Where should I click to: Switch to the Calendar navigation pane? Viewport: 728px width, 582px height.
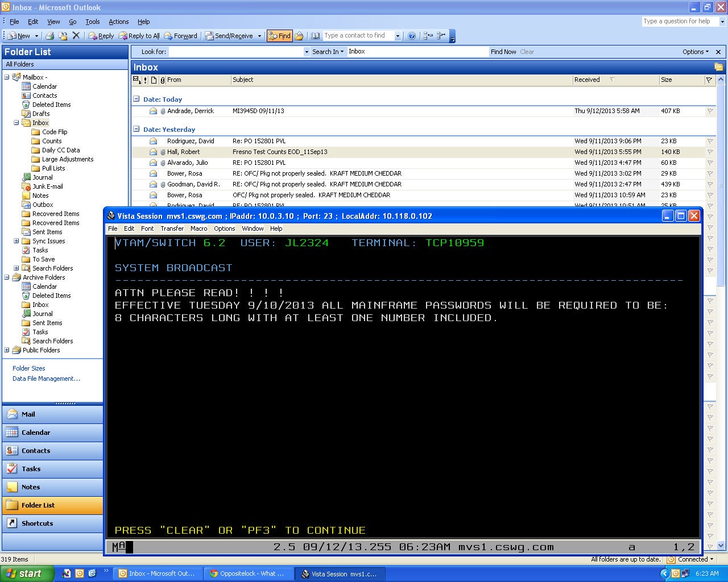point(53,433)
